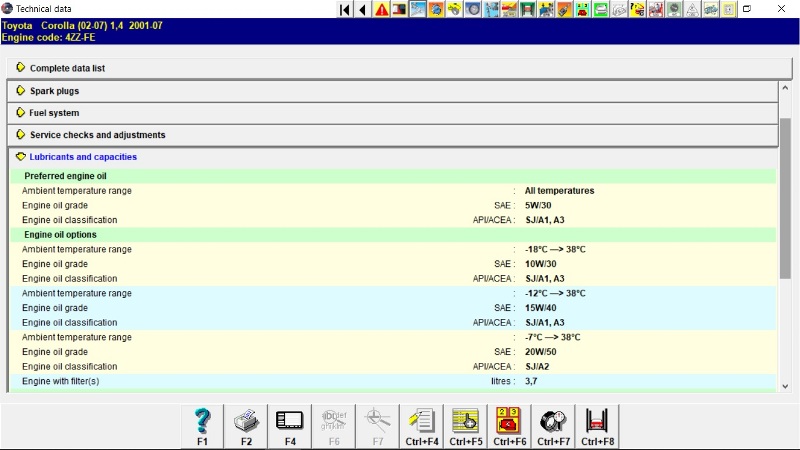Click the greyed F7 magnifier button
Viewport: 800px width, 450px height.
(378, 427)
